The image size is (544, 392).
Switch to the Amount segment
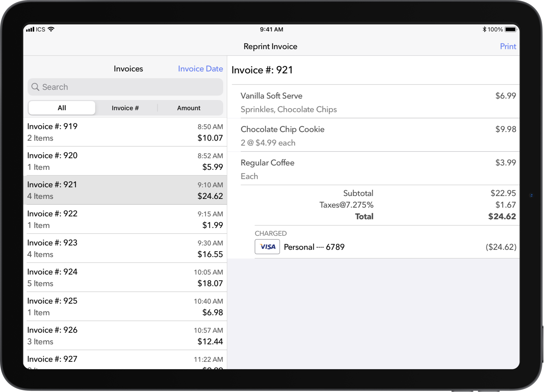(x=189, y=108)
